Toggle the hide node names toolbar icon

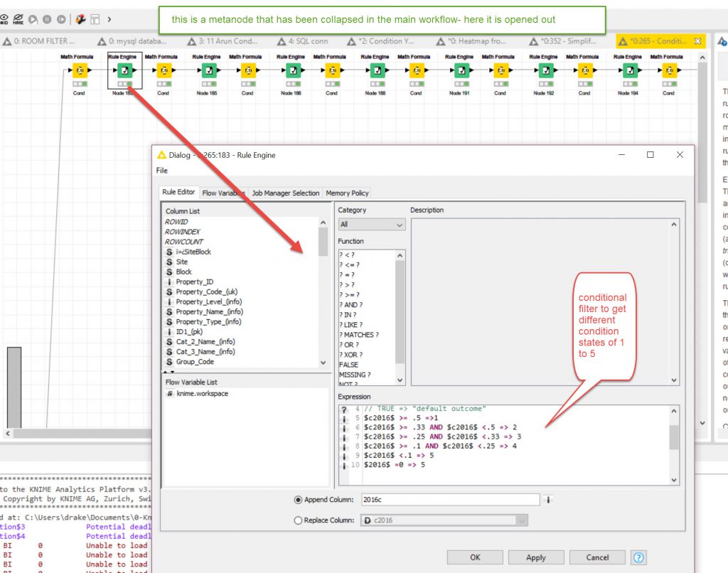coord(18,19)
